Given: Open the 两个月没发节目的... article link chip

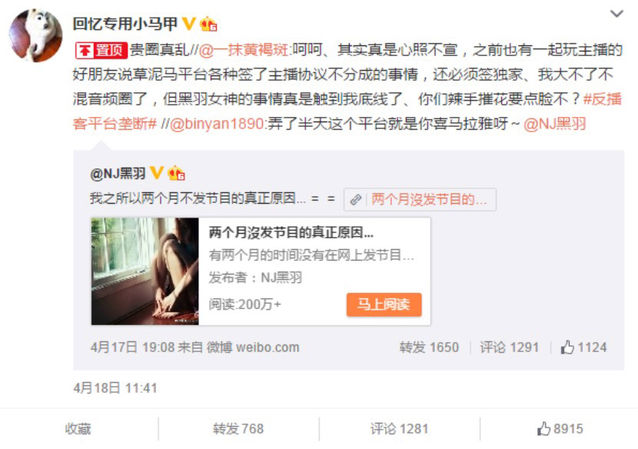Looking at the screenshot, I should point(420,199).
